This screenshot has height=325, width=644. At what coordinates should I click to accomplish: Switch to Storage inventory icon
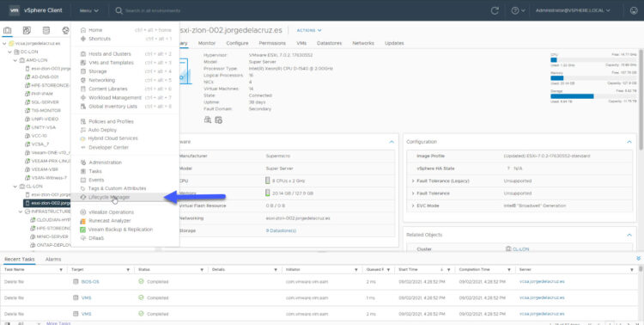pos(46,30)
